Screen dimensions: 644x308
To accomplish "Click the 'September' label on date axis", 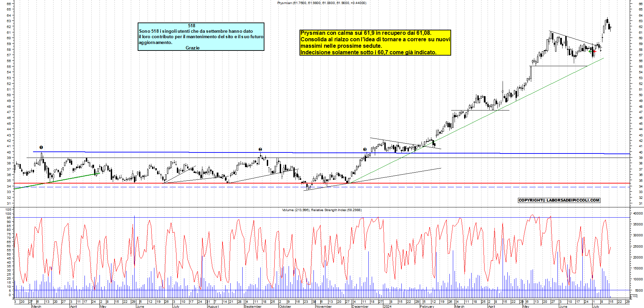I will coord(253,306).
